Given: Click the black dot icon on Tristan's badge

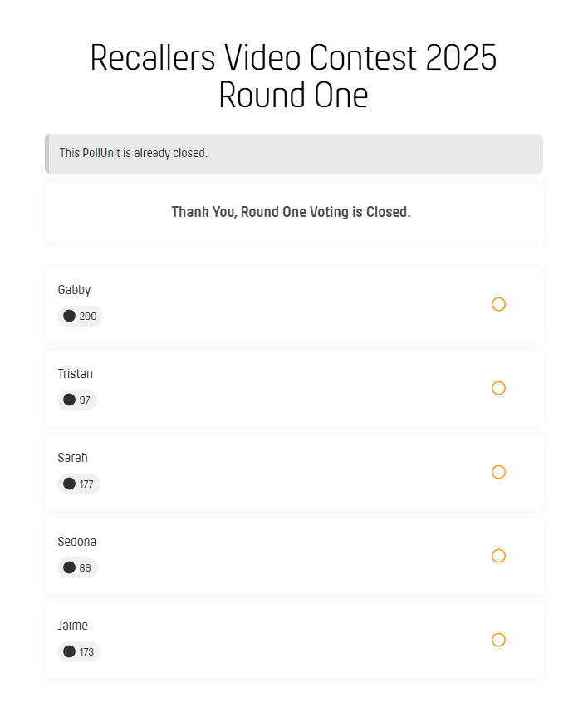Looking at the screenshot, I should pyautogui.click(x=69, y=400).
